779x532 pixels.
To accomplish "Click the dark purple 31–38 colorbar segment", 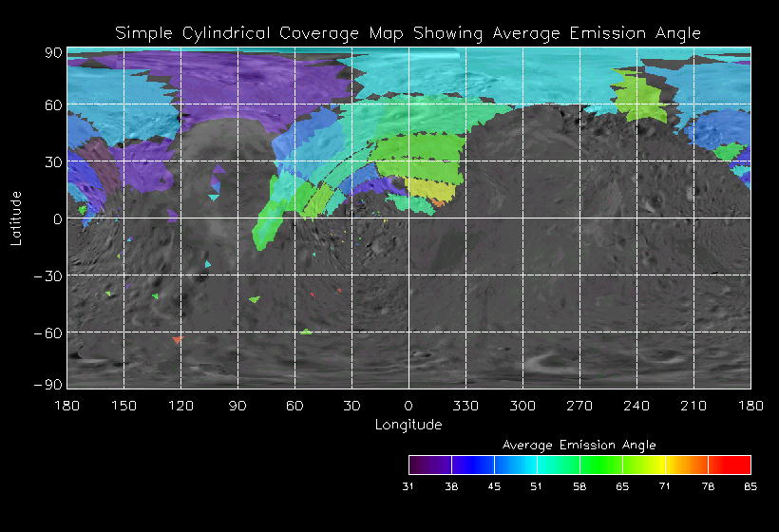I will (x=429, y=465).
